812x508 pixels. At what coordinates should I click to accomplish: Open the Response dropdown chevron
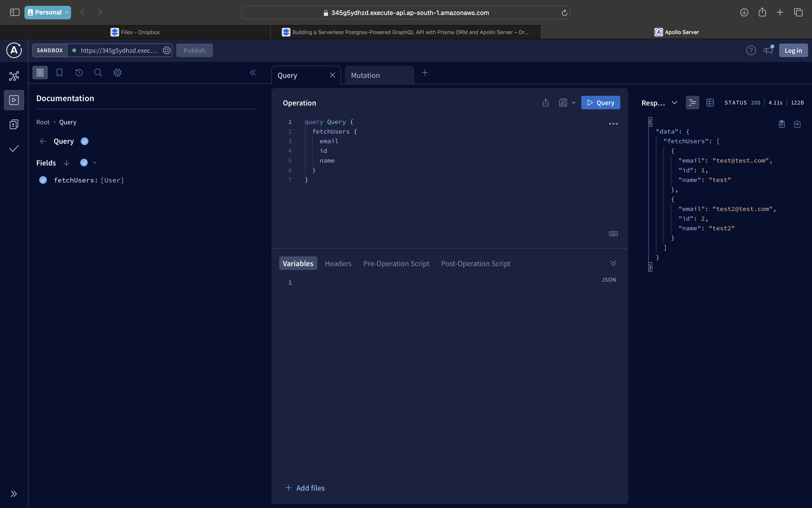[x=674, y=103]
